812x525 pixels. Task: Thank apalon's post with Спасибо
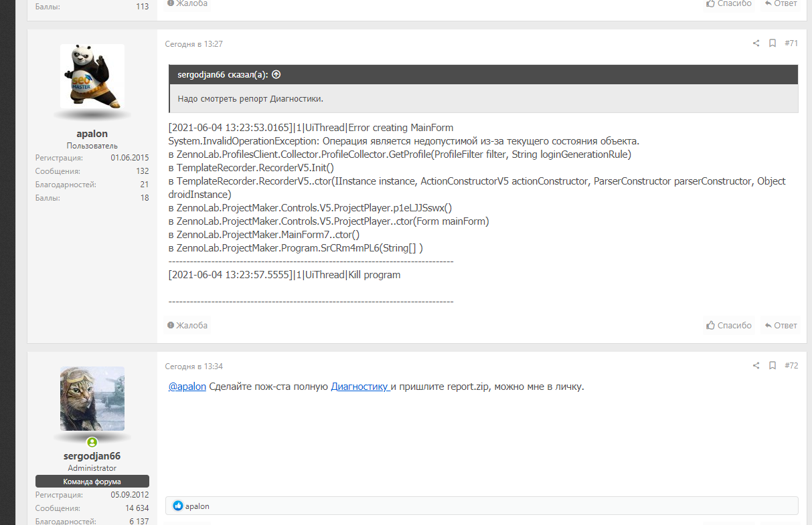point(730,326)
